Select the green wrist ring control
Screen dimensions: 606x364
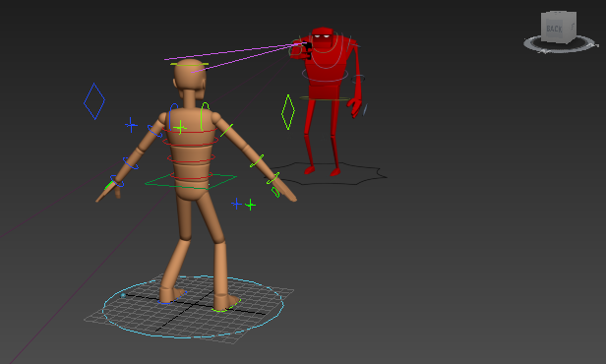tap(273, 178)
